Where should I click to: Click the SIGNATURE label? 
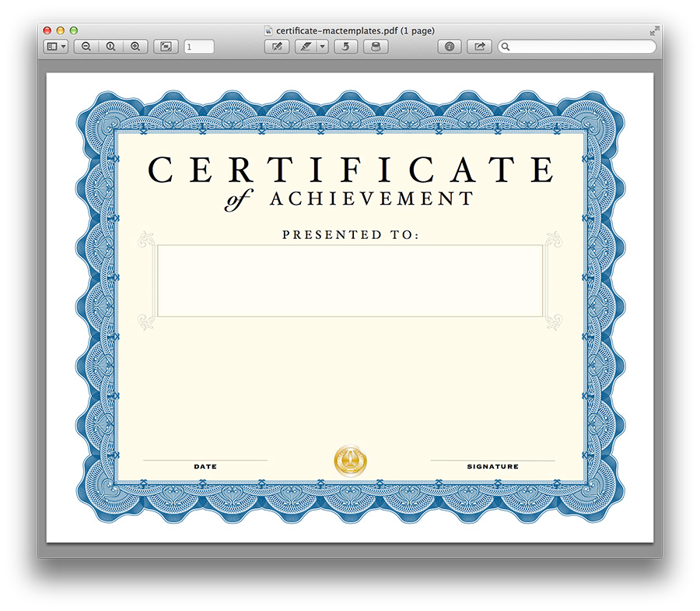click(493, 466)
